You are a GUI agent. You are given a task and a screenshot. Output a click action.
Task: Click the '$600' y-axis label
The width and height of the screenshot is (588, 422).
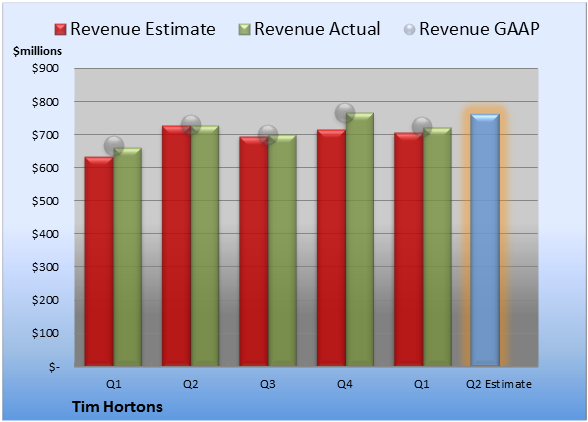coord(45,168)
